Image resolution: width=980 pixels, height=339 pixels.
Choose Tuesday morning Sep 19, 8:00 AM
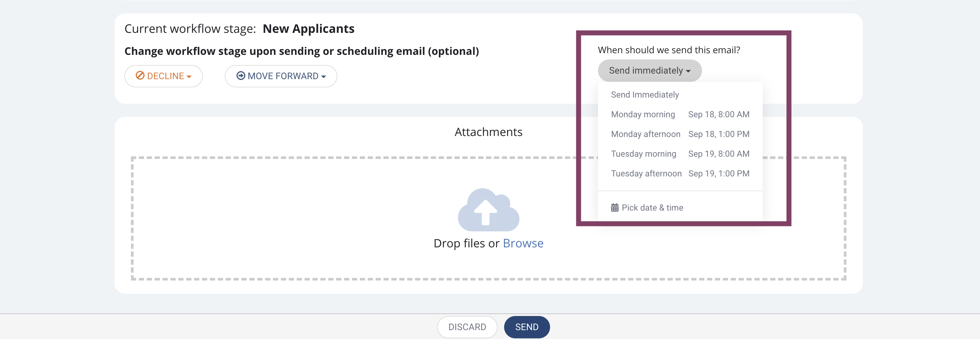pyautogui.click(x=680, y=154)
